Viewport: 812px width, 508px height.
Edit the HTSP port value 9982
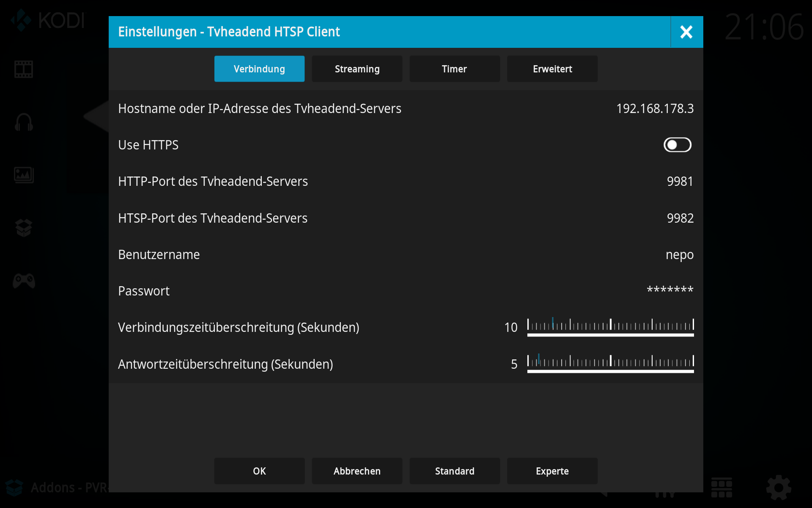tap(680, 218)
